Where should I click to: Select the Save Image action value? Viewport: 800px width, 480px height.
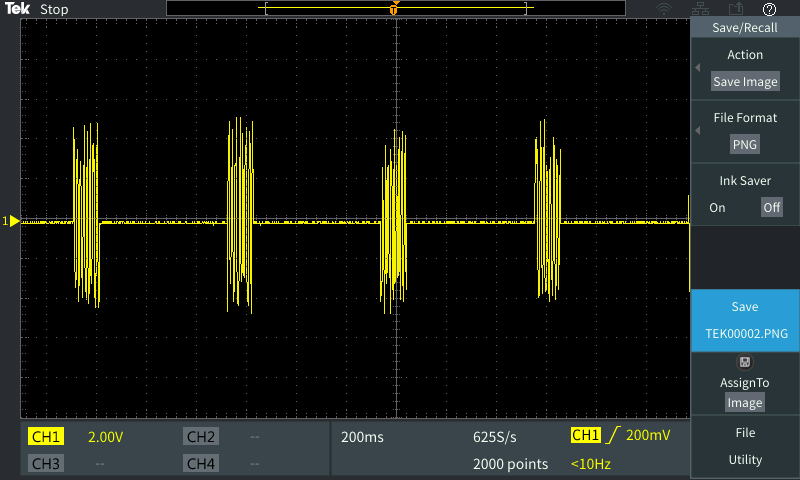pos(745,82)
